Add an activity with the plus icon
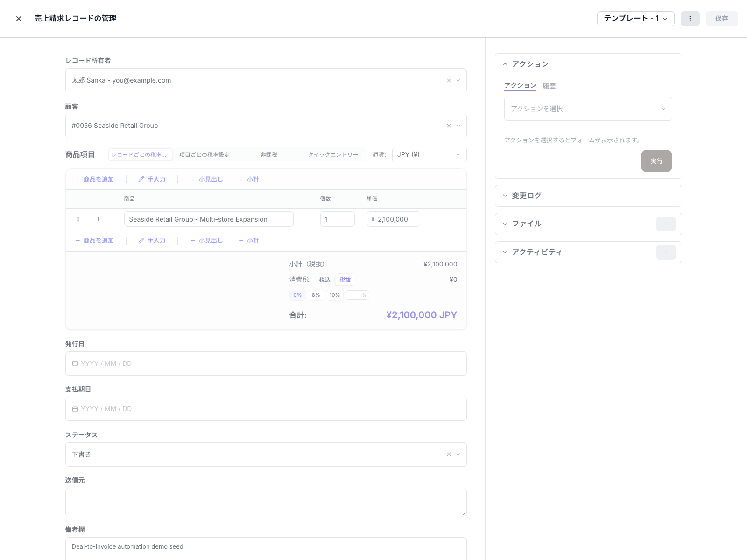The image size is (747, 560). (x=666, y=252)
